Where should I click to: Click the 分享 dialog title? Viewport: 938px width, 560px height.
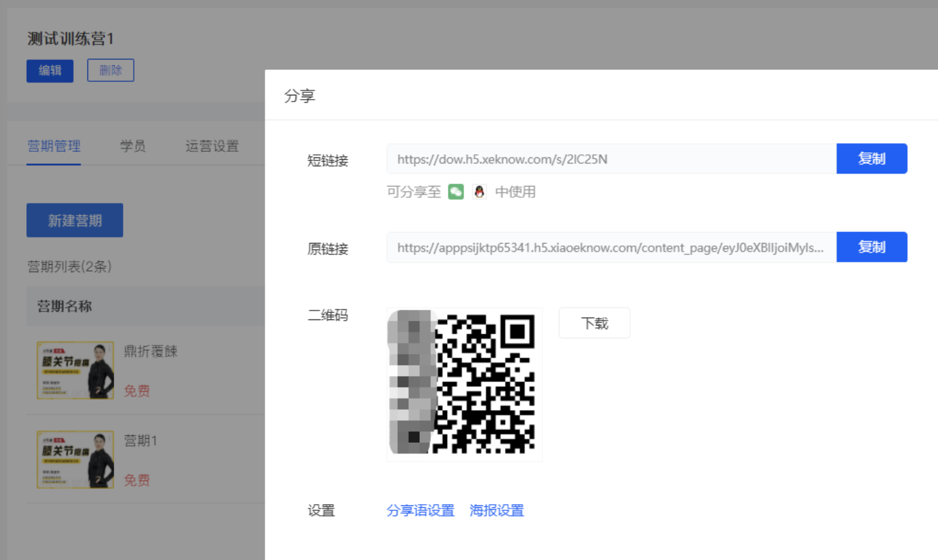pyautogui.click(x=300, y=96)
